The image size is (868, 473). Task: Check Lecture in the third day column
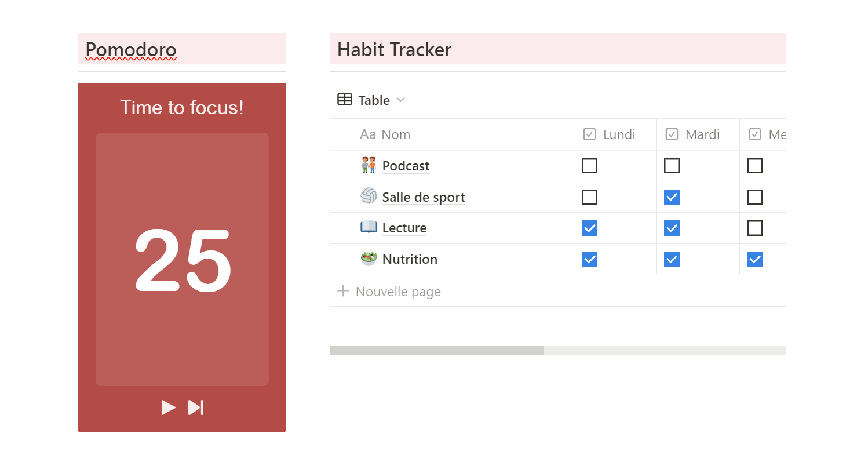click(755, 228)
